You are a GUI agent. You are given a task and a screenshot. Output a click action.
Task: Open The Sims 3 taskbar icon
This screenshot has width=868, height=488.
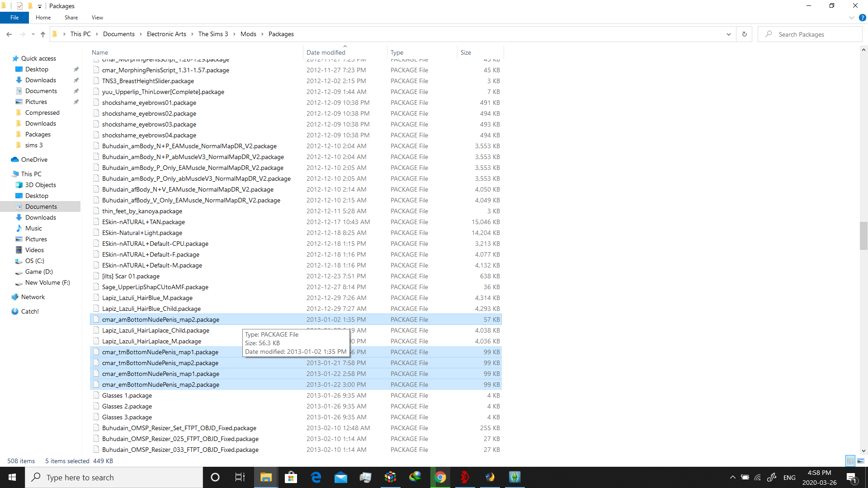[515, 477]
